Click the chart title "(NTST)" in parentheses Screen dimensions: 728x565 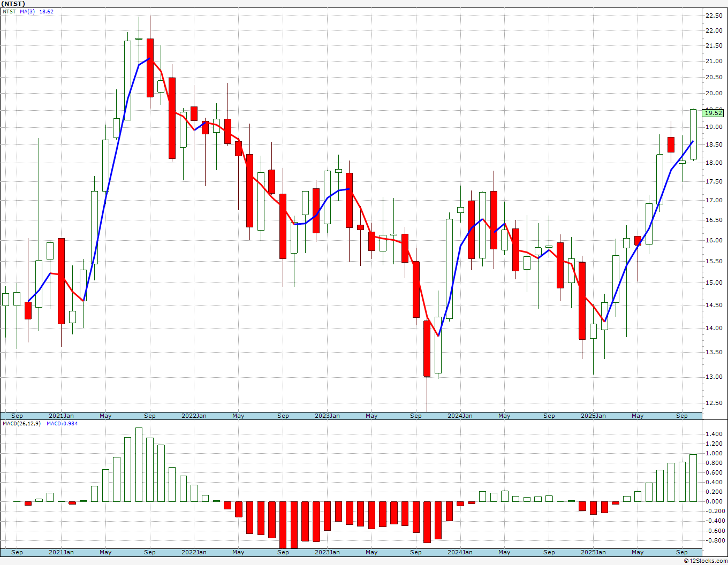tap(13, 4)
